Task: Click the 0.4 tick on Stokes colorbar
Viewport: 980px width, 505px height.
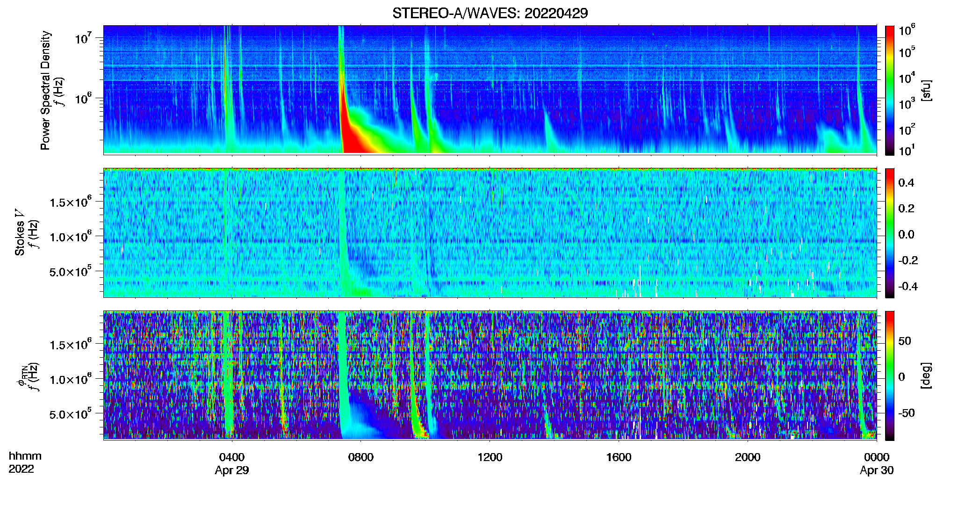Action: coord(906,183)
